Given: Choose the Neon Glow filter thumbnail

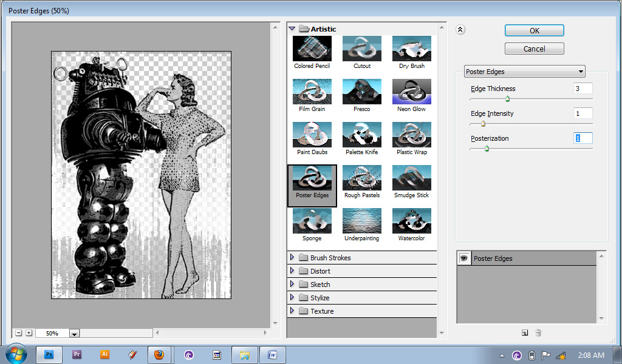Looking at the screenshot, I should (x=412, y=92).
